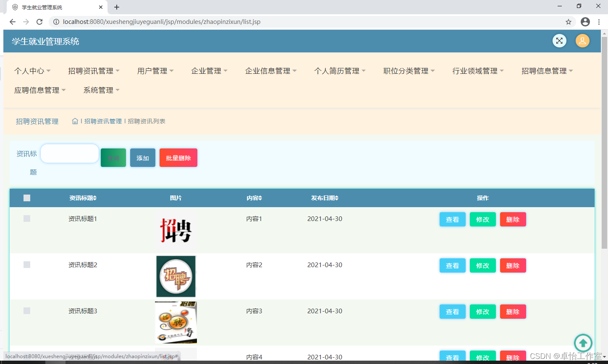Click the browser back arrow

[12, 22]
